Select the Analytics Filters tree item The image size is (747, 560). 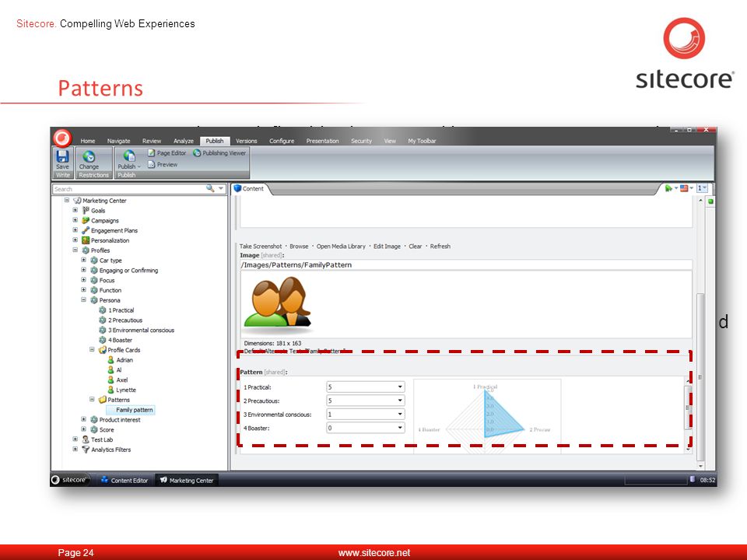107,450
